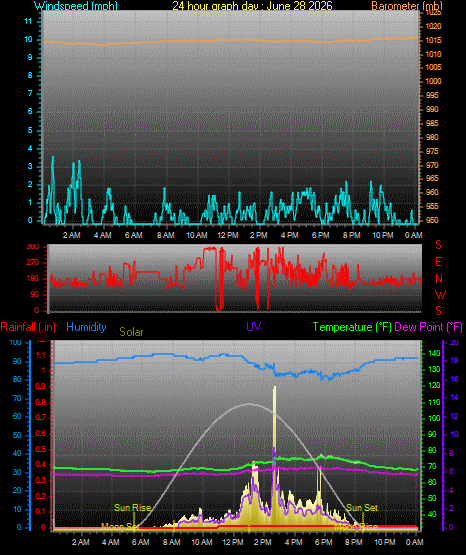Screen dimensions: 466x555
Task: Click 6 PM on lower graph time axis
Action: coord(323,542)
